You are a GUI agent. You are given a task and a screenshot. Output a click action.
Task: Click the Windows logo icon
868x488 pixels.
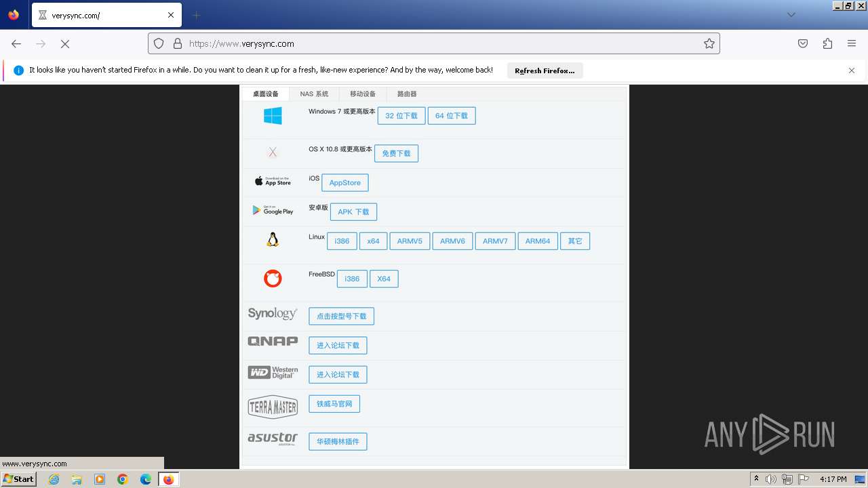273,116
